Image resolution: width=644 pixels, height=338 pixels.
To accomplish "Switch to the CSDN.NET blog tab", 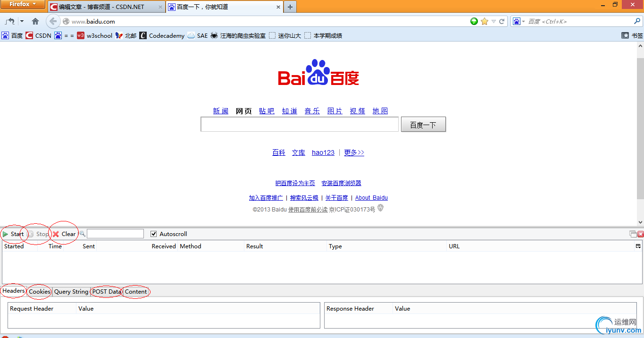I will click(106, 7).
